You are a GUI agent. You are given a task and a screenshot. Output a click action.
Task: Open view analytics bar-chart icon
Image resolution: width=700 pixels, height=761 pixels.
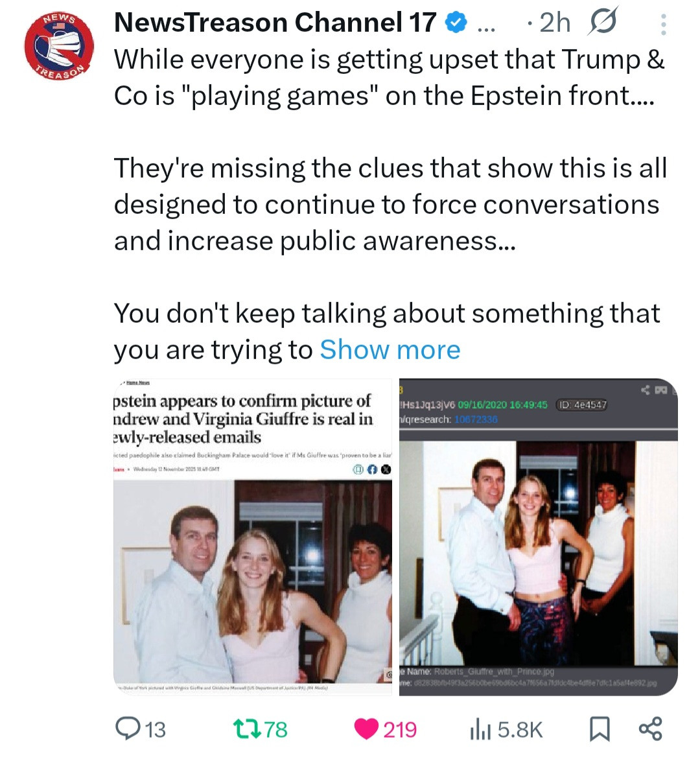[x=479, y=729]
